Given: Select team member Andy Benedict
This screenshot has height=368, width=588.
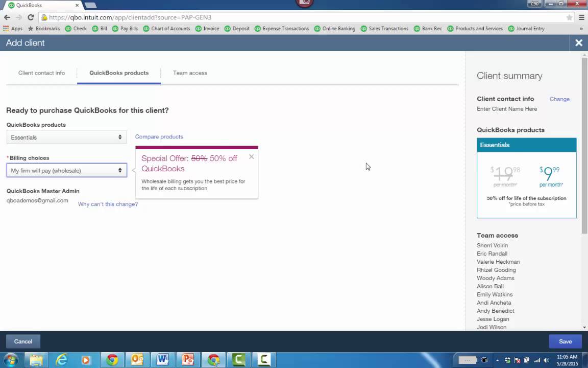Looking at the screenshot, I should click(496, 311).
